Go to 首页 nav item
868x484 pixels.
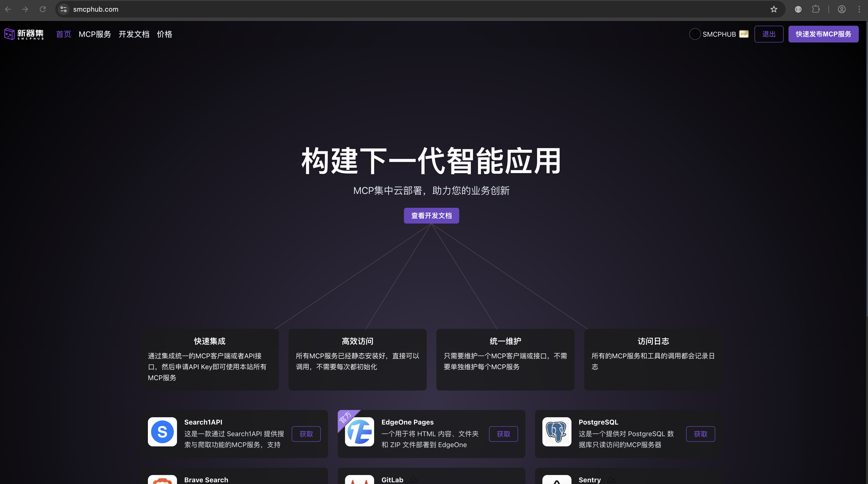click(63, 34)
